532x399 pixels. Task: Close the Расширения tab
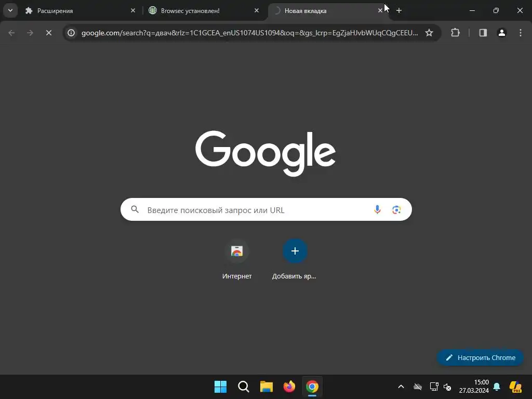[133, 10]
